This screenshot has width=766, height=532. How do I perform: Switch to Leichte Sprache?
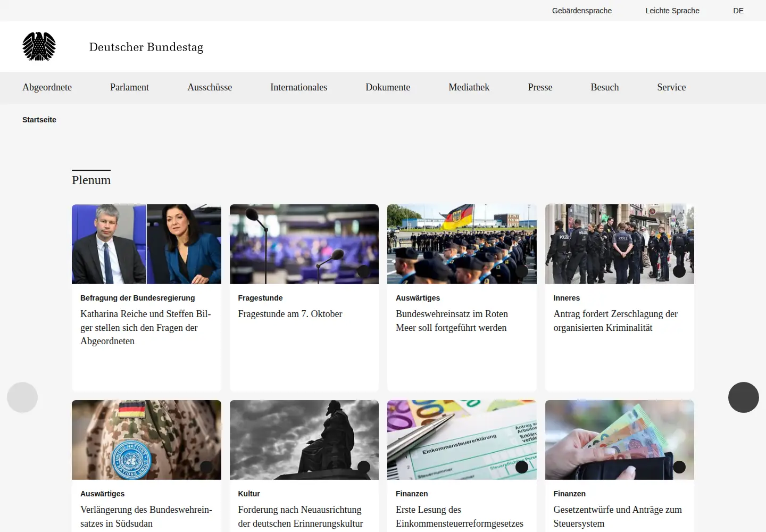pyautogui.click(x=672, y=11)
